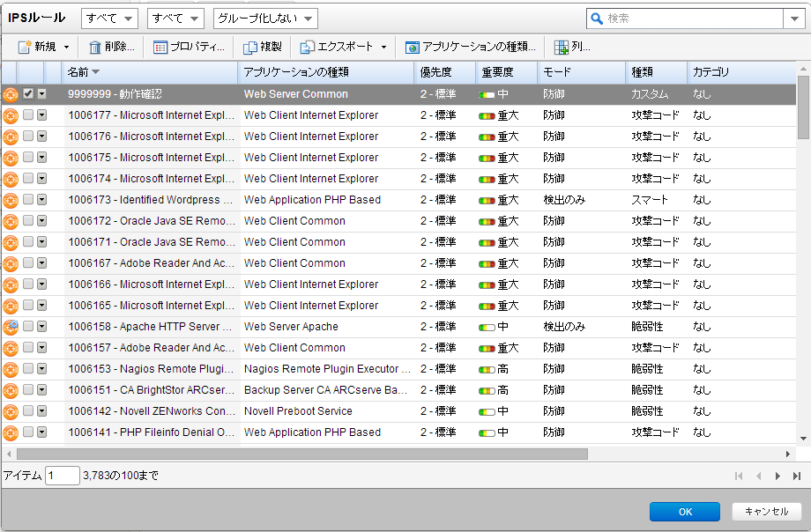
Task: Open アプリケーションの種類 from the toolbar
Action: tap(412, 48)
